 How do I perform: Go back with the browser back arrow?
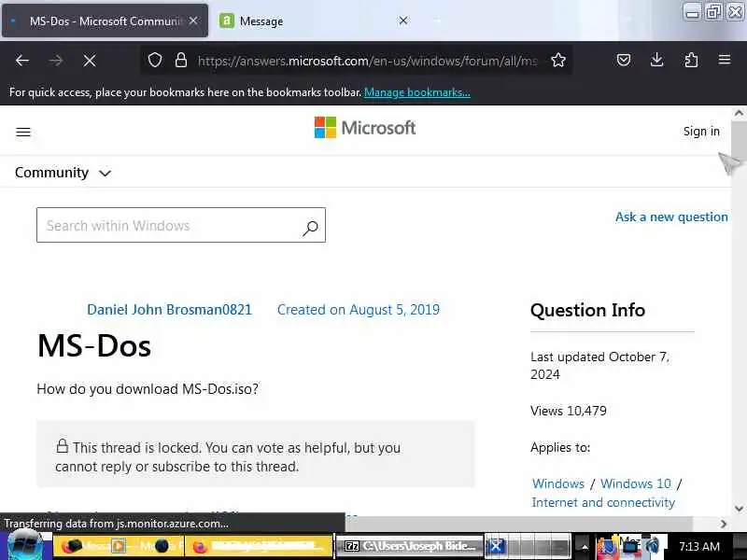pos(22,61)
